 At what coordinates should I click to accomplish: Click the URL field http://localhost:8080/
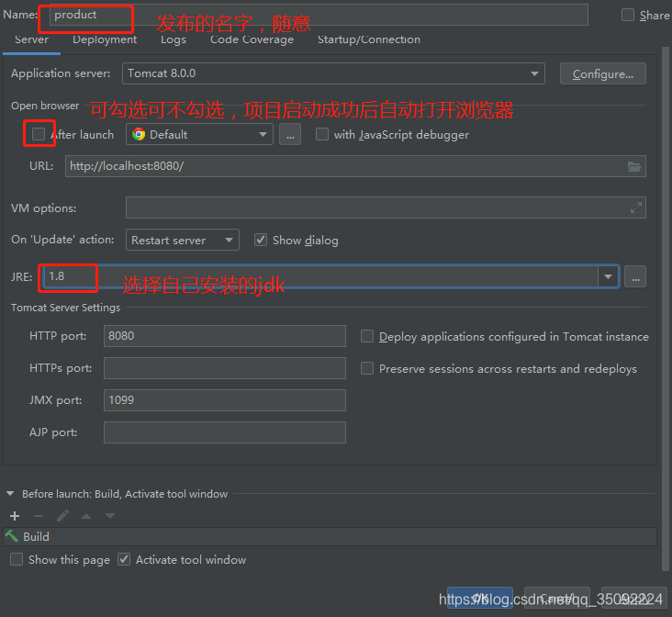(x=355, y=166)
